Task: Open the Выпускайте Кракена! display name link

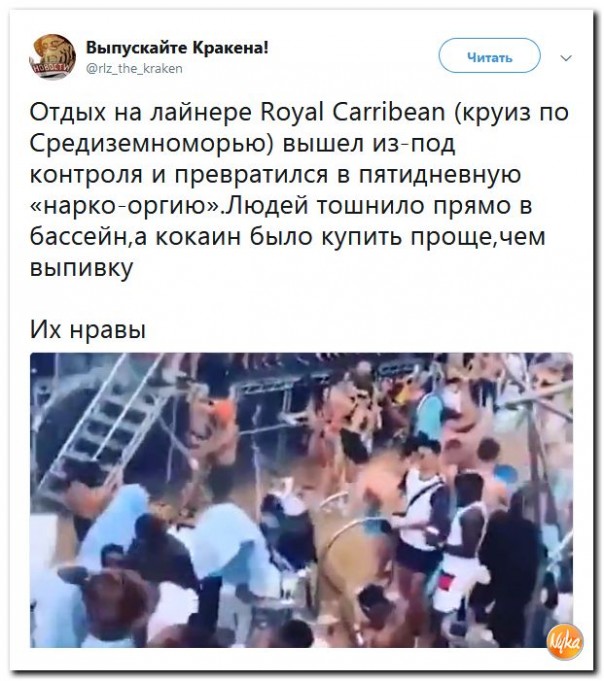Action: [177, 47]
